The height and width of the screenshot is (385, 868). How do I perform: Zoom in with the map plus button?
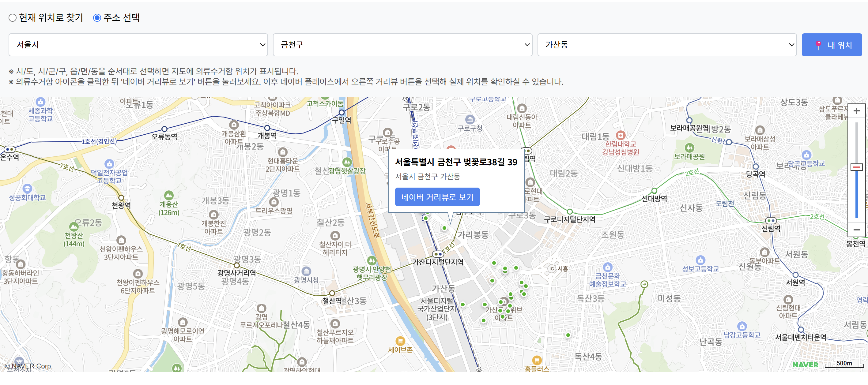pyautogui.click(x=856, y=111)
